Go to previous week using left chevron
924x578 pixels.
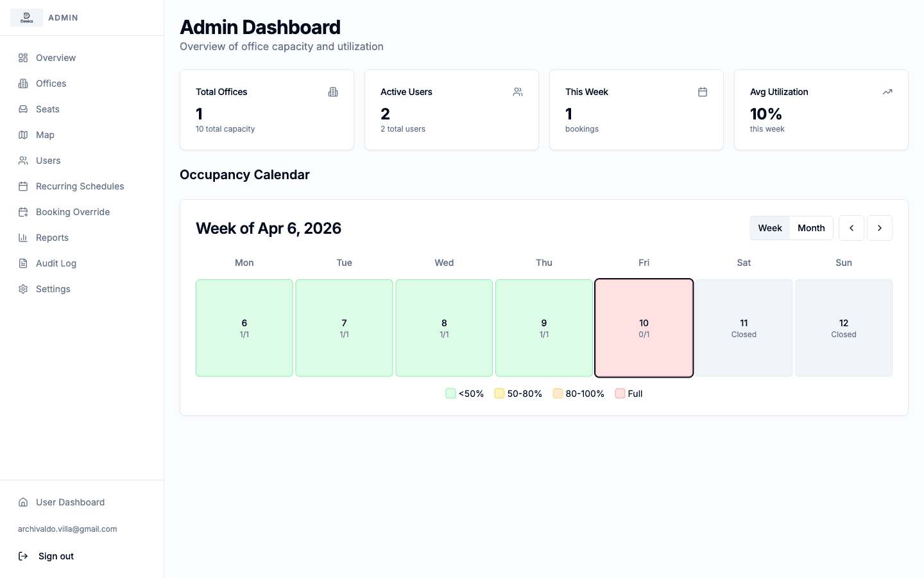coord(851,228)
